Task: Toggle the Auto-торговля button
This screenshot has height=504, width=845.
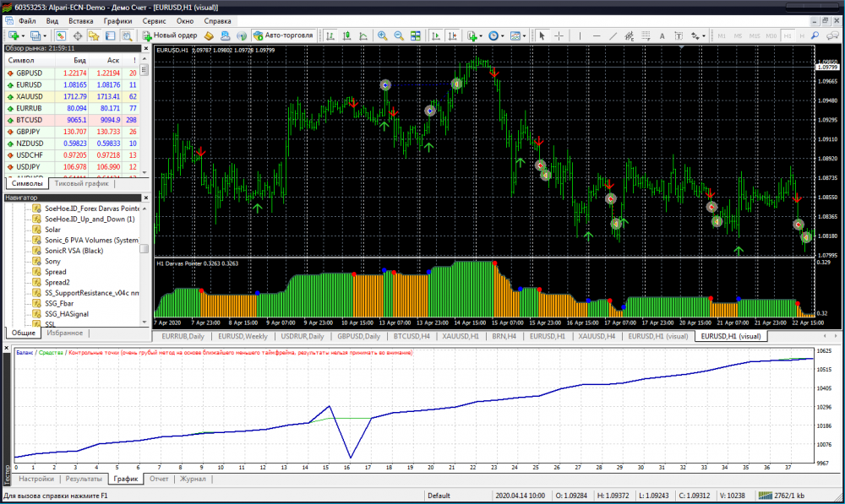Action: 283,35
